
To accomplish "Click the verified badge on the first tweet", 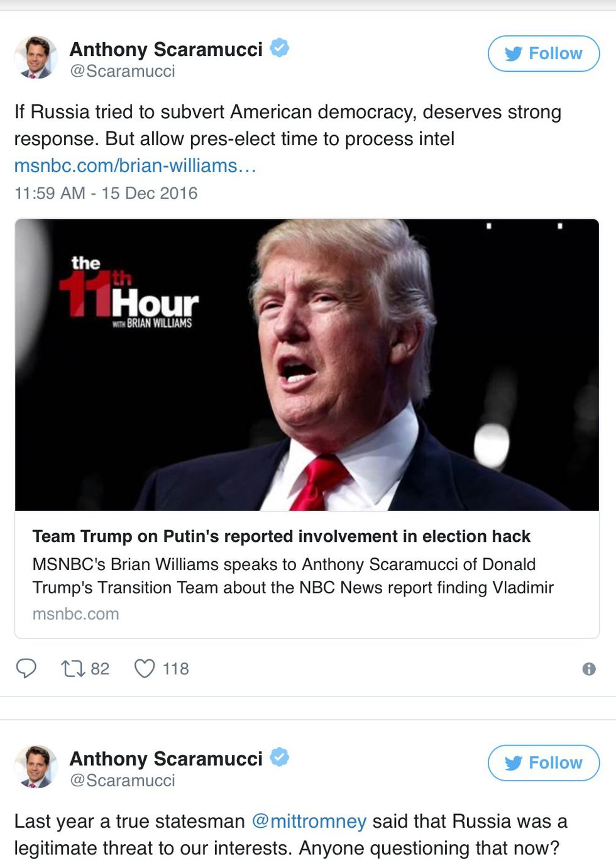I will click(280, 48).
